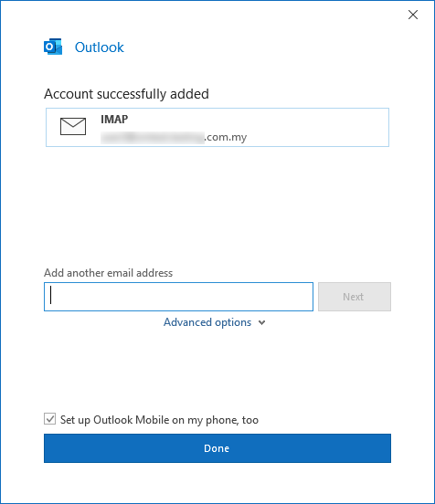
Task: Select the IMAP label in the account card
Action: [x=114, y=120]
